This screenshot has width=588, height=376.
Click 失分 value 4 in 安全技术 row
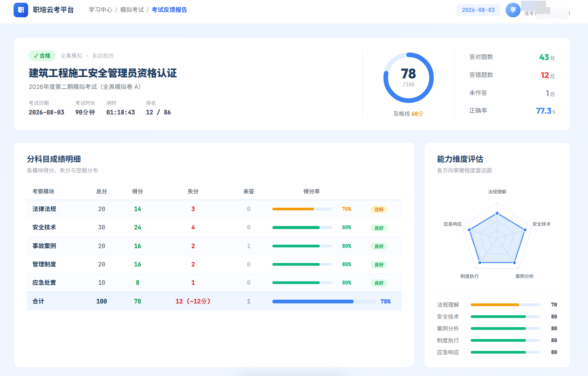[x=193, y=227]
